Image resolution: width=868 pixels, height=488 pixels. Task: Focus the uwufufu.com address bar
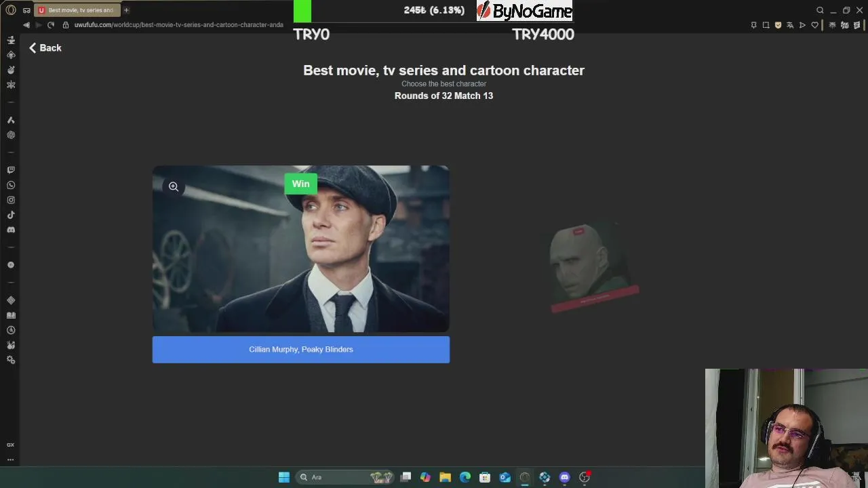(178, 25)
